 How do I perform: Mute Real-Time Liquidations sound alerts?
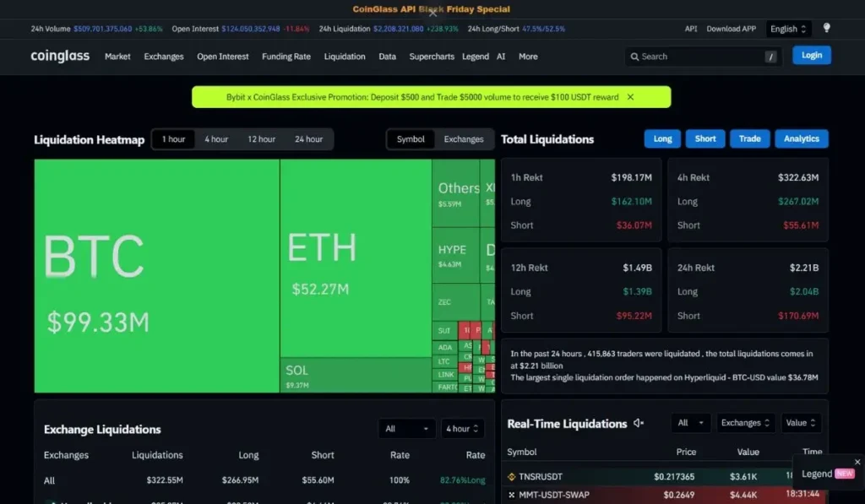pyautogui.click(x=637, y=424)
